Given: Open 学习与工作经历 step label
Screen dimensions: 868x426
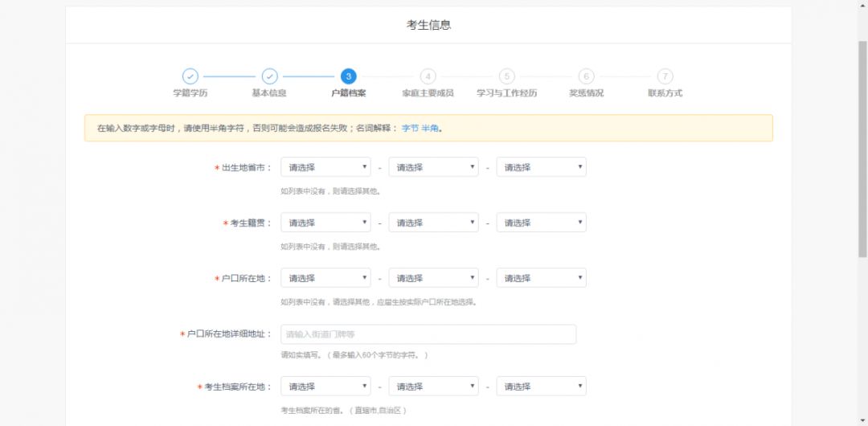Looking at the screenshot, I should [506, 93].
